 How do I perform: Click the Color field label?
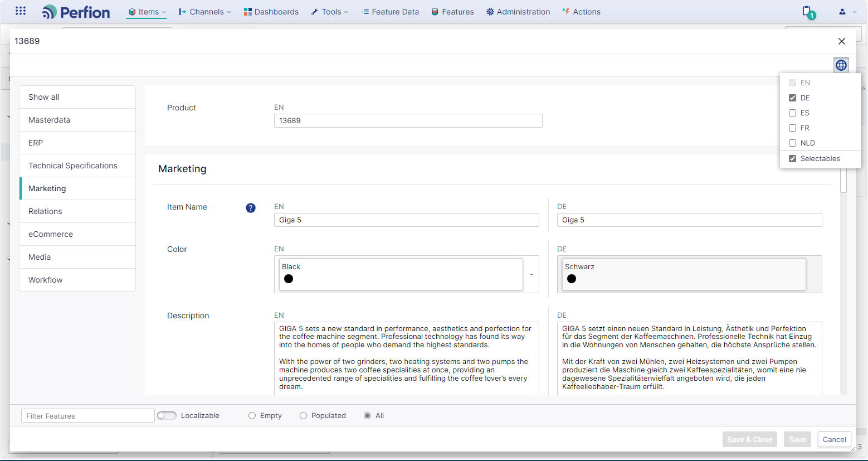coord(177,249)
